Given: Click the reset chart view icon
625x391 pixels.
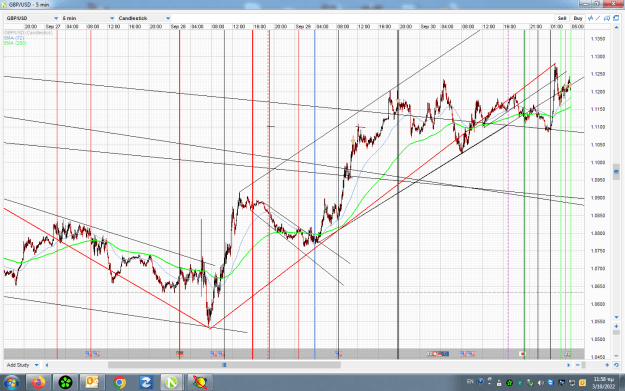Looking at the screenshot, I should [616, 365].
